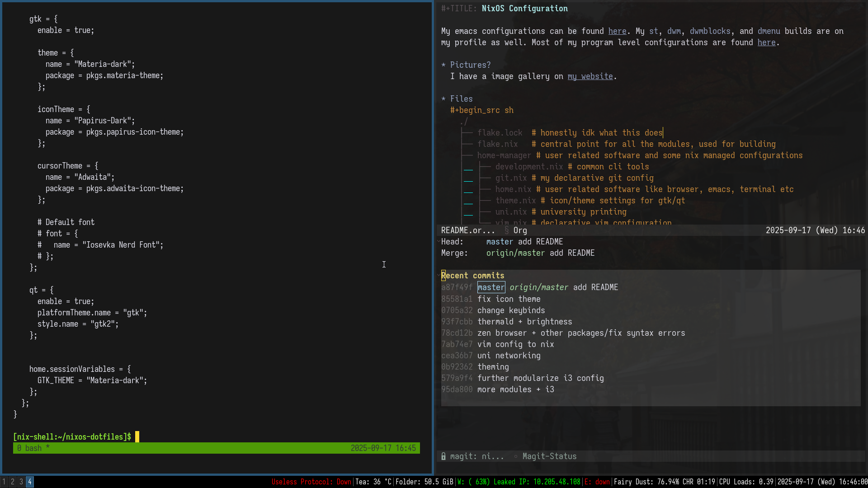This screenshot has height=488, width=868.
Task: Click the Files heading star bullet
Action: [443, 99]
